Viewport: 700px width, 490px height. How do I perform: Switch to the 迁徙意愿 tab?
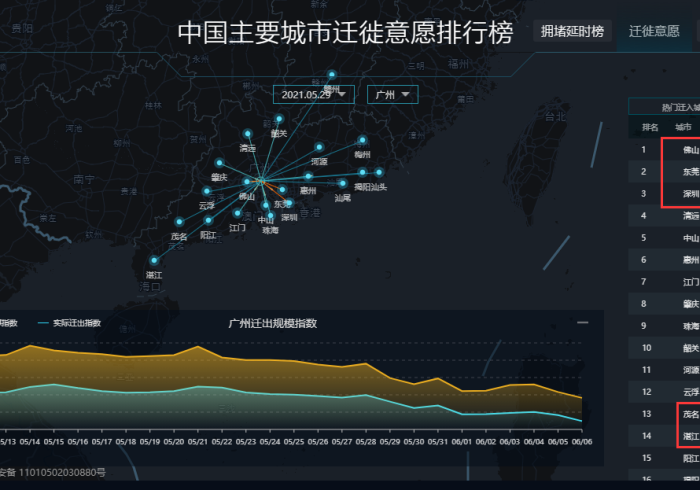(x=654, y=31)
